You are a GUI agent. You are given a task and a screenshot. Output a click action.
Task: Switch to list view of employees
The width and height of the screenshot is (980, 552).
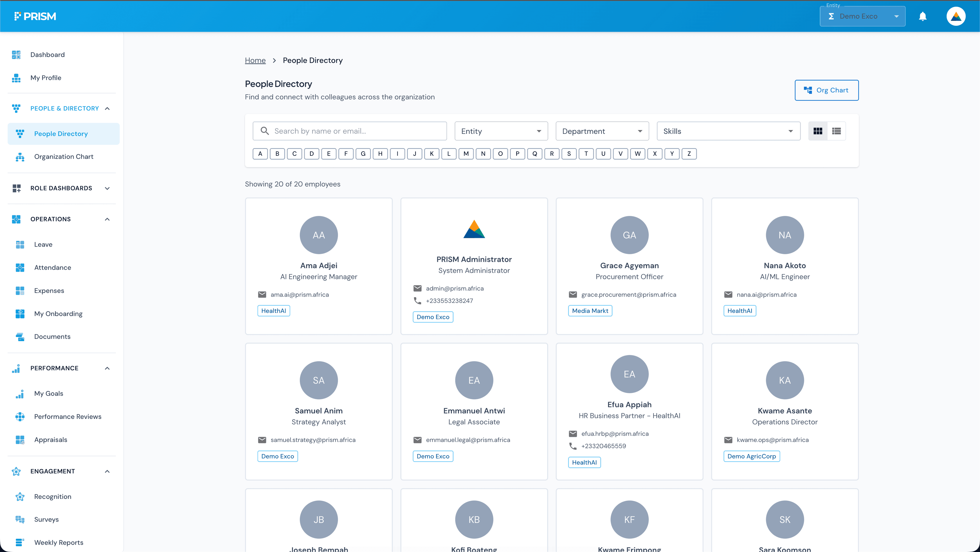click(x=837, y=131)
